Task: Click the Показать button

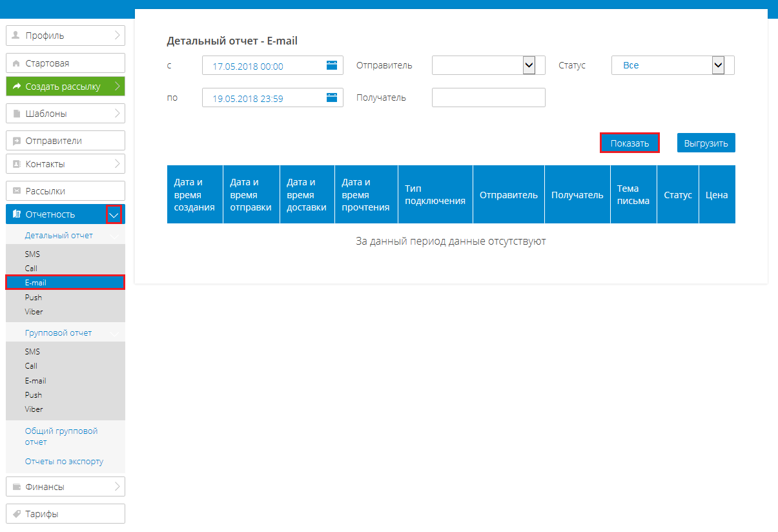Action: click(630, 143)
